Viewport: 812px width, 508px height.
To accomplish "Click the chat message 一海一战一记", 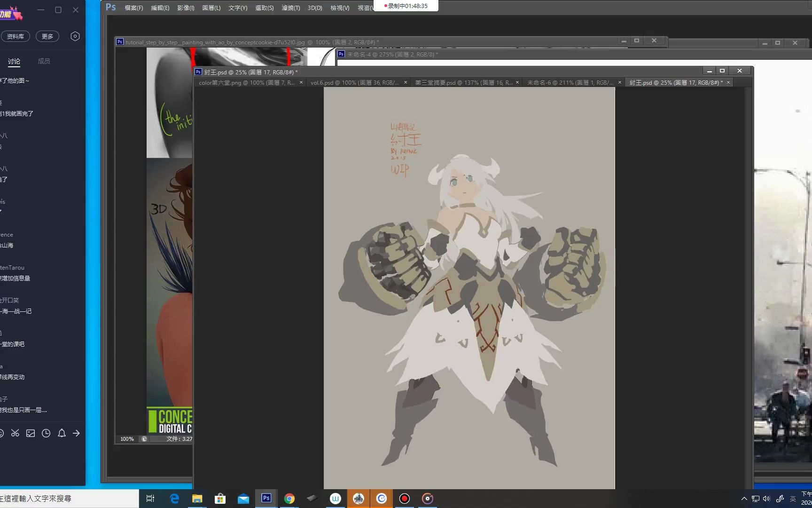I will [16, 311].
